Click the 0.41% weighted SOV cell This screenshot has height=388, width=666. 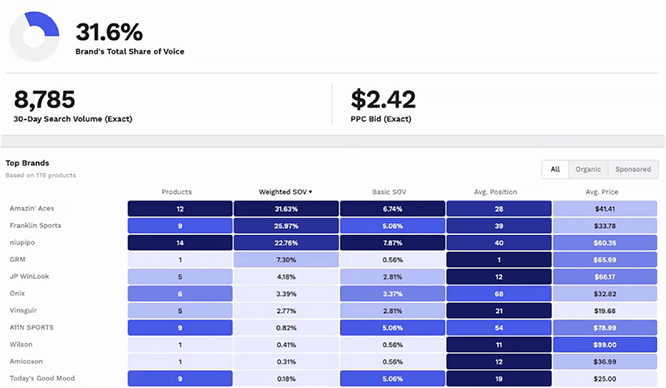pyautogui.click(x=286, y=345)
